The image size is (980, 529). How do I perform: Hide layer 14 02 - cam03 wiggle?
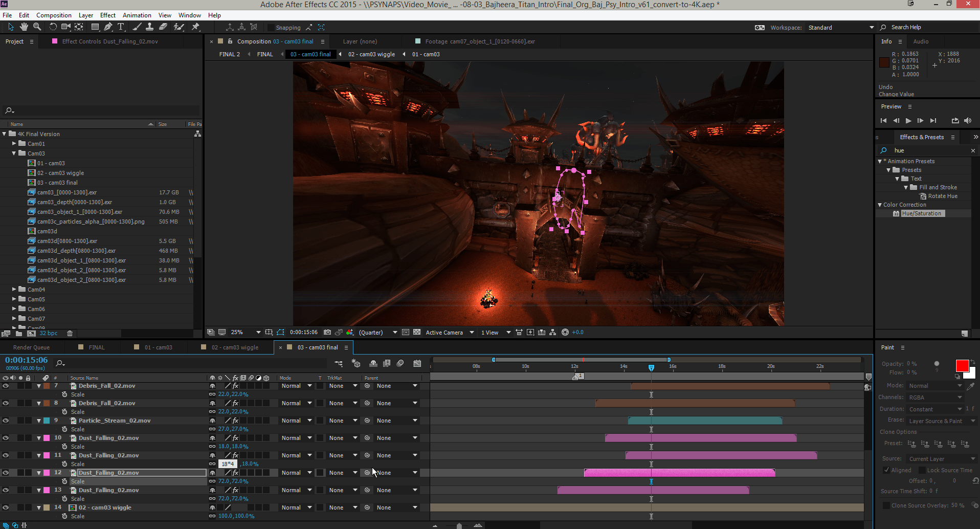[x=6, y=508]
